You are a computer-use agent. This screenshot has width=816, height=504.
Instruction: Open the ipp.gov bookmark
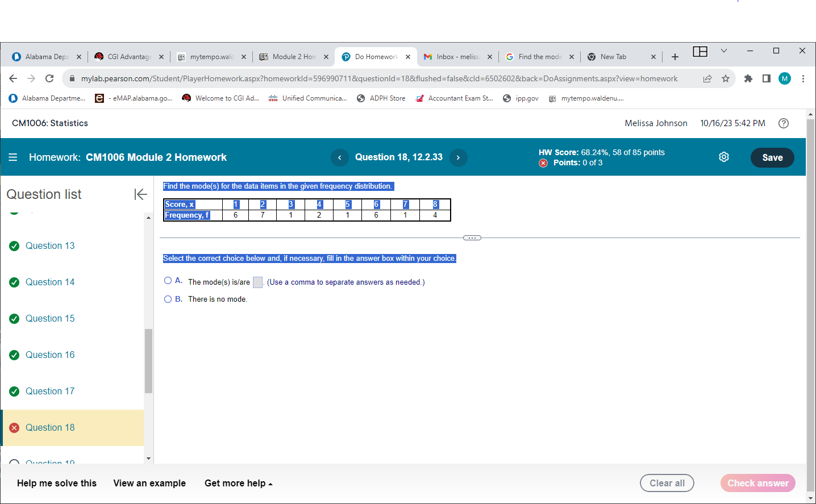point(521,98)
